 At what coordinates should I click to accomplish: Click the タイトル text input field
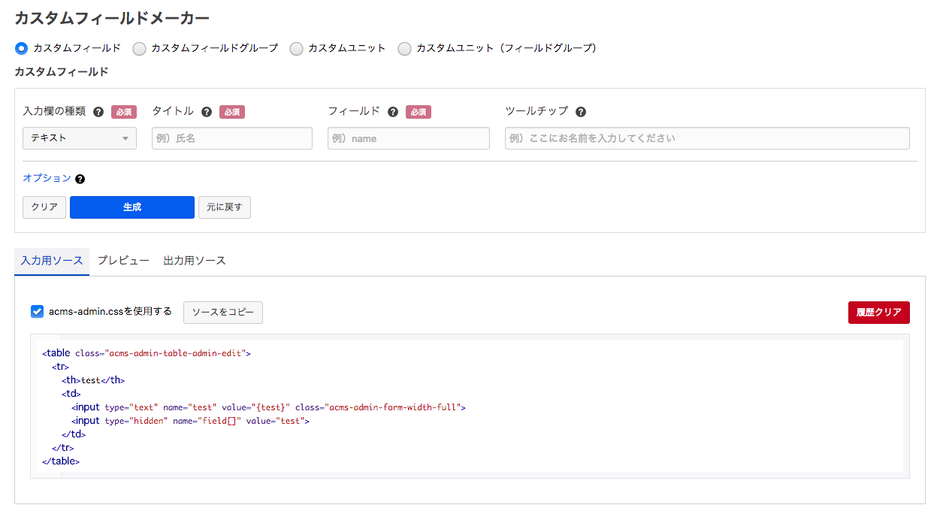coord(232,138)
